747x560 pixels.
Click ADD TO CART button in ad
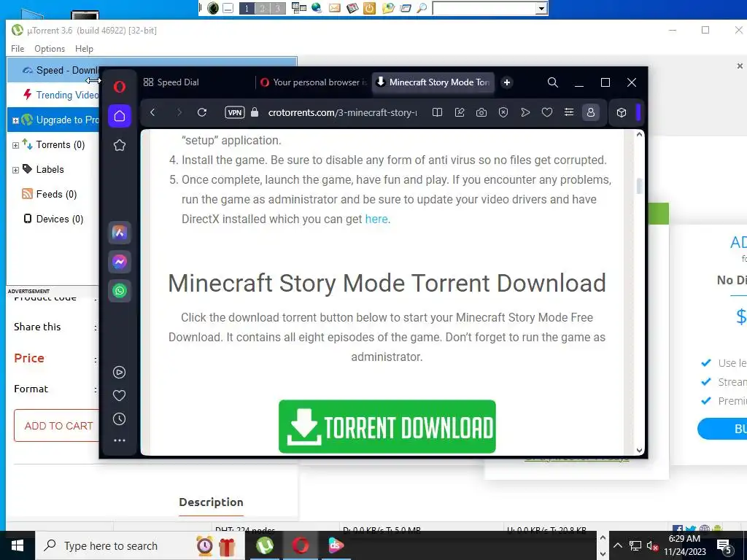pyautogui.click(x=57, y=426)
